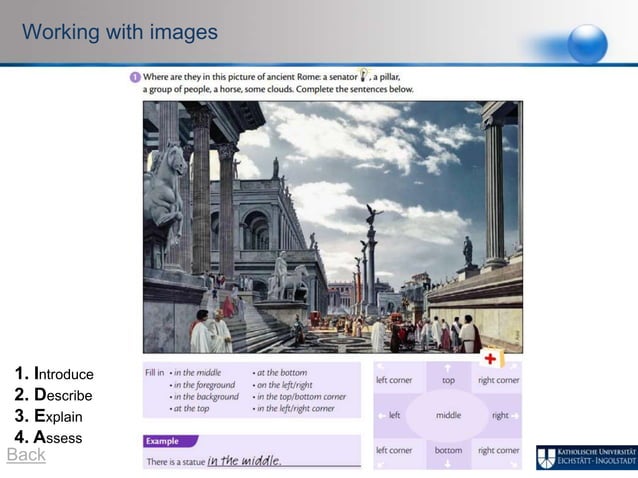
Task: Click the handwritten 'in the middle' answer line
Action: (245, 460)
